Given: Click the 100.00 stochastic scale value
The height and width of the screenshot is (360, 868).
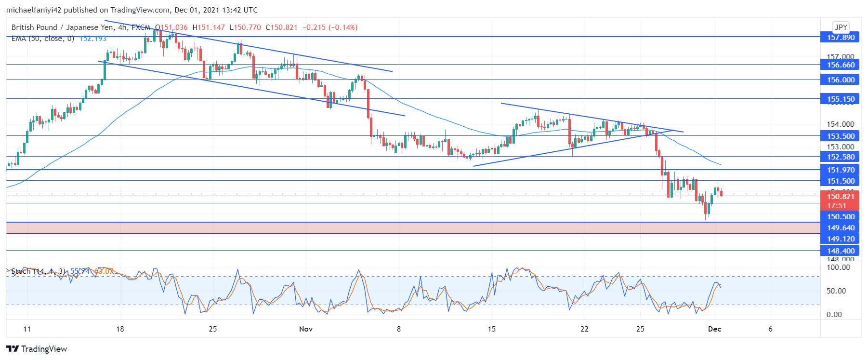Looking at the screenshot, I should [x=838, y=267].
